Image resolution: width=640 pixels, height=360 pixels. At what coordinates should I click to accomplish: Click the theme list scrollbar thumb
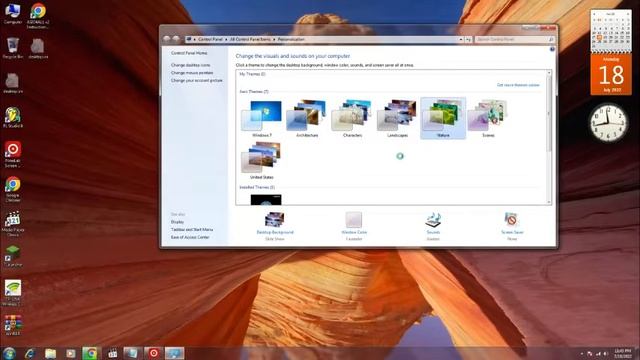point(549,113)
